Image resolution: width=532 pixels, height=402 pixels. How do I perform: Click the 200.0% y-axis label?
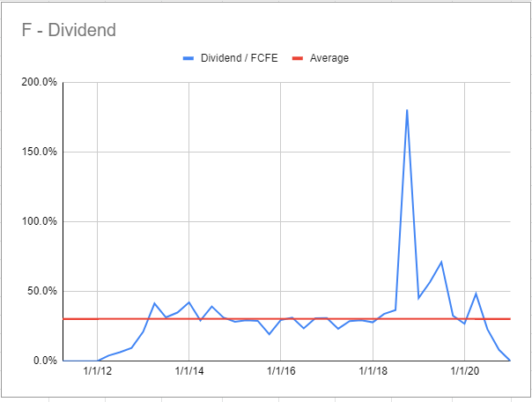[x=40, y=82]
